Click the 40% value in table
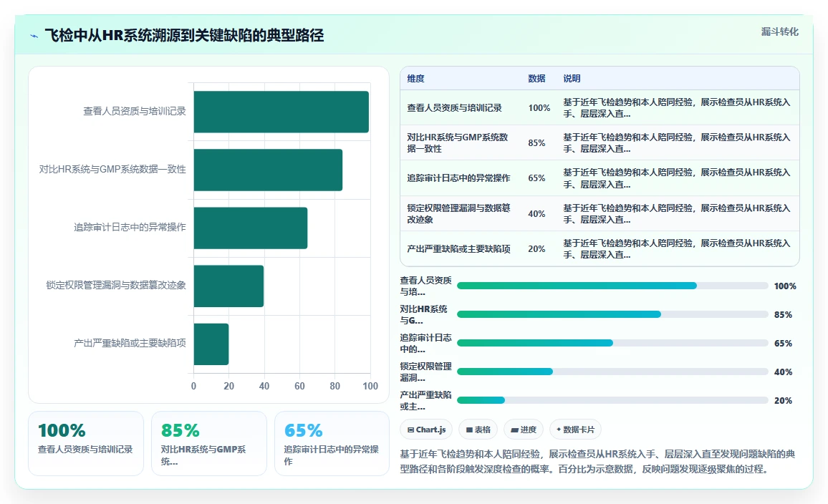This screenshot has height=504, width=828. click(x=536, y=213)
